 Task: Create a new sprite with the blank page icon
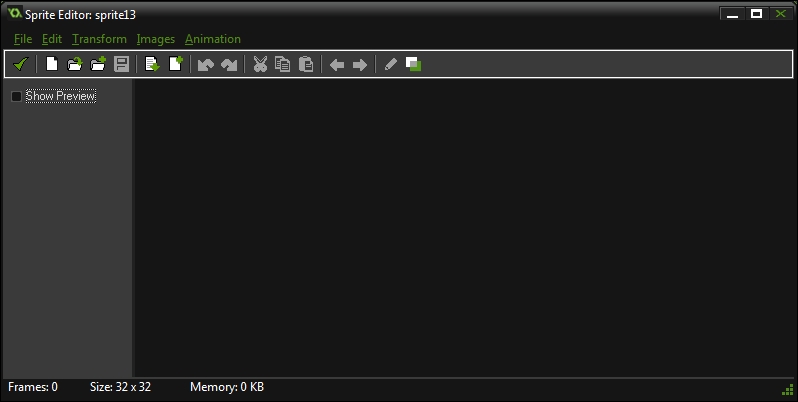tap(51, 64)
